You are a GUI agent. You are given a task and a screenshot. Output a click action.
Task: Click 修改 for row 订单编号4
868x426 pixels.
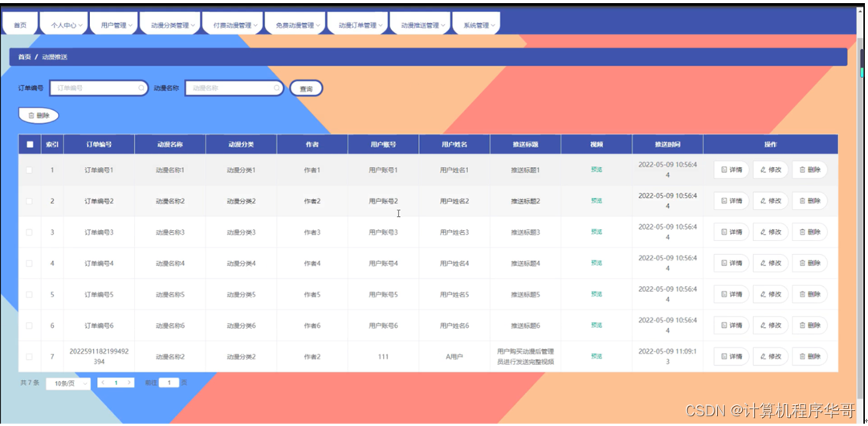pyautogui.click(x=771, y=263)
